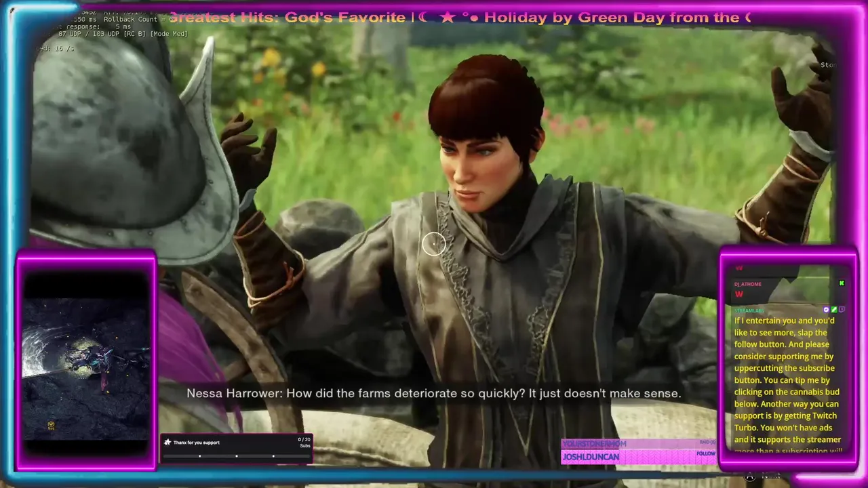Click the '0 / 20 Subs' counter
868x488 pixels.
(304, 443)
